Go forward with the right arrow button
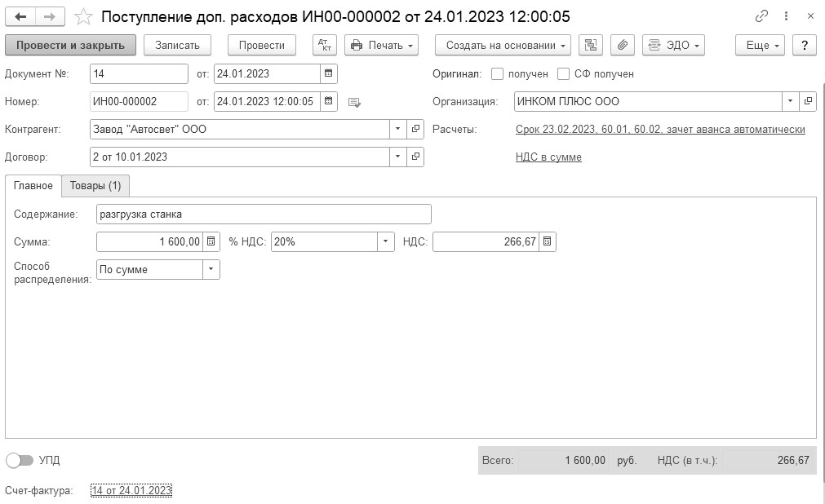Screen dimensions: 825x504 click(50, 17)
